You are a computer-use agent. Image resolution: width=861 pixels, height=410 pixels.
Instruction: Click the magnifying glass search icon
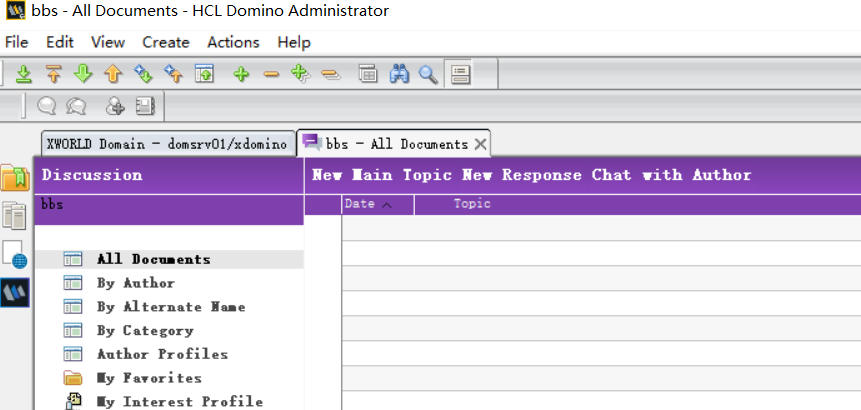(x=428, y=74)
